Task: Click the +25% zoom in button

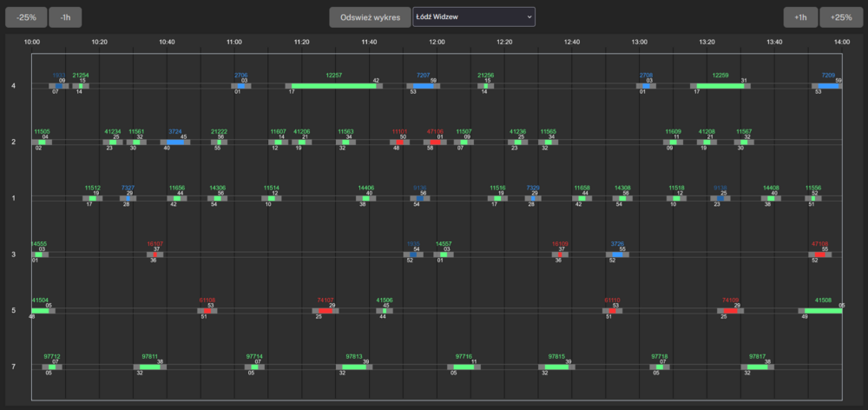Action: (x=841, y=17)
